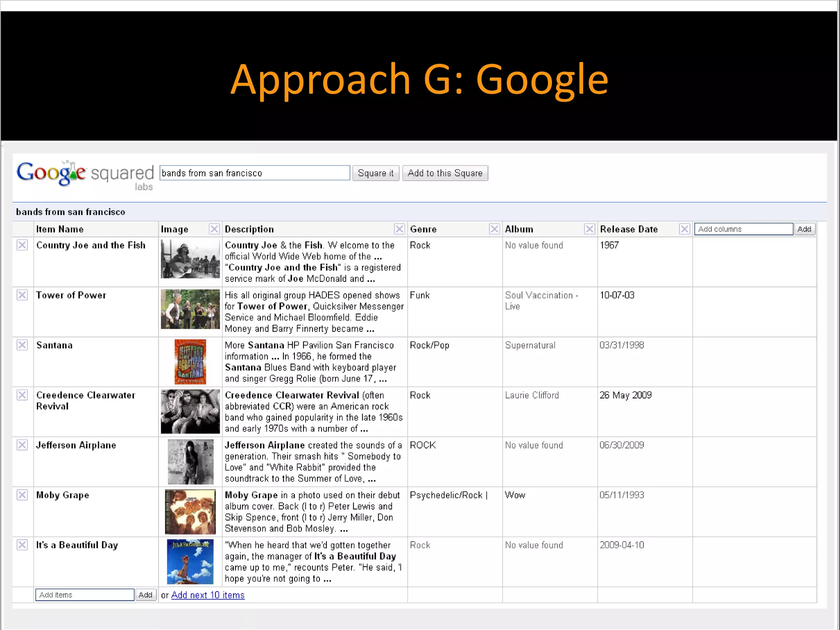Screen dimensions: 840x630
Task: Remove the Album column with its X icon
Action: coord(589,229)
